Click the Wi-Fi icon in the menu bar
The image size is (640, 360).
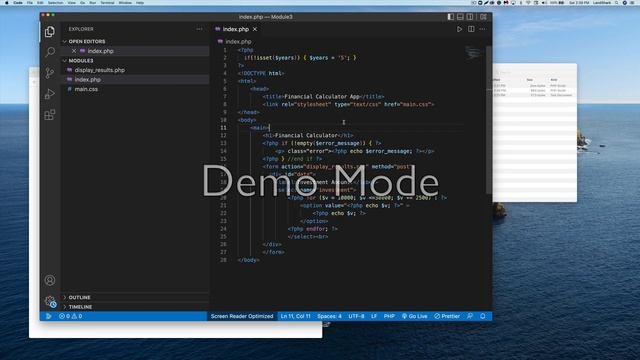(x=529, y=2)
